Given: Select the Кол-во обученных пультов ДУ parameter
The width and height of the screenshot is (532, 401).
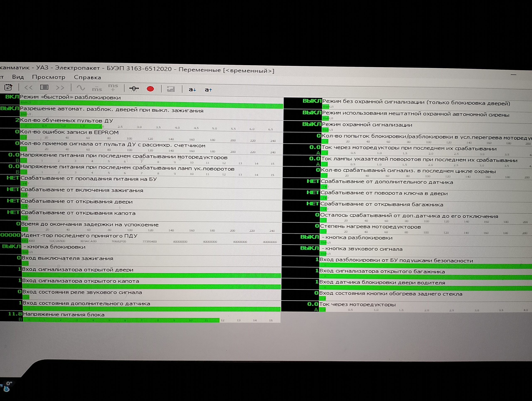Looking at the screenshot, I should pos(66,120).
